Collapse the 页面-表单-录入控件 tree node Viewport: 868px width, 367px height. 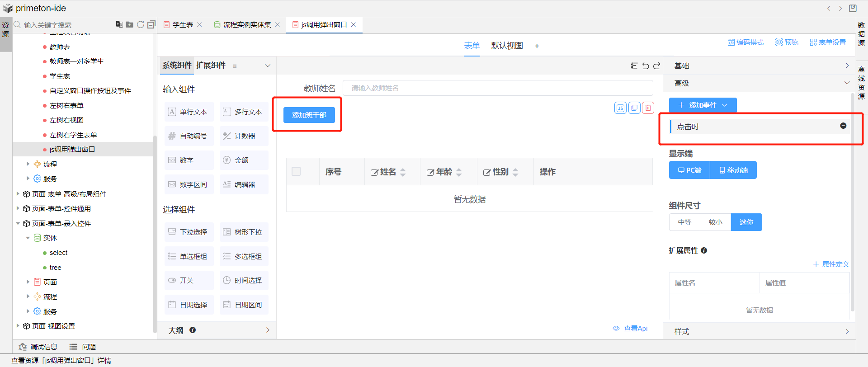point(18,223)
